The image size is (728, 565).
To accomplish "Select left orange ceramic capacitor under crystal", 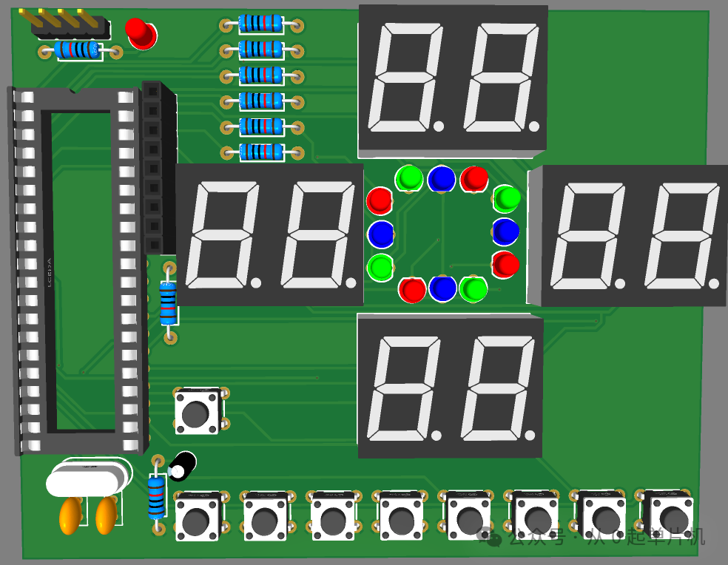I will tap(70, 515).
